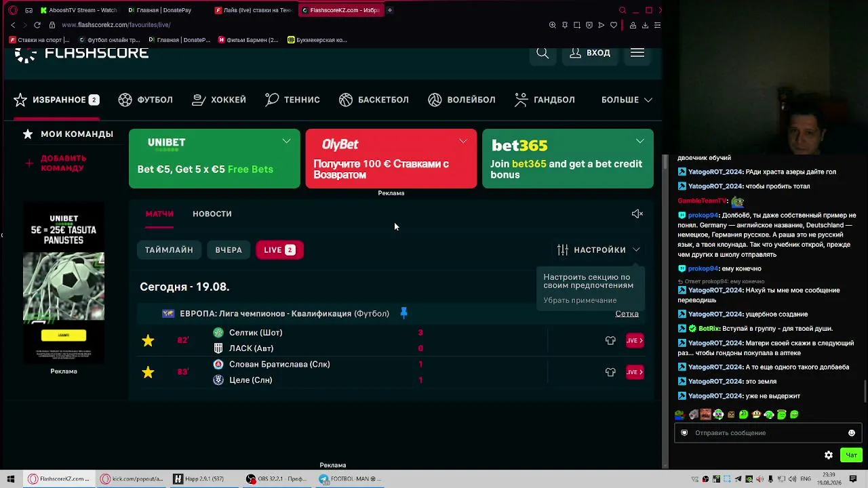Expand the Unibet ad banner chevron
868x488 pixels.
pos(286,141)
